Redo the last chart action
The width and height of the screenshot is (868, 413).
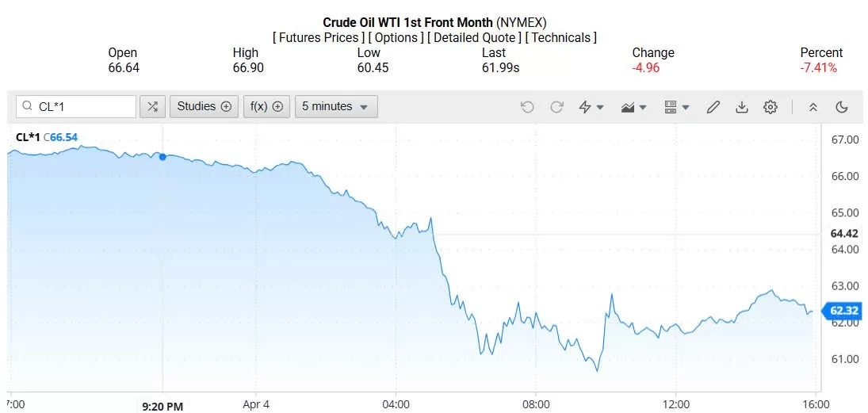pyautogui.click(x=556, y=107)
